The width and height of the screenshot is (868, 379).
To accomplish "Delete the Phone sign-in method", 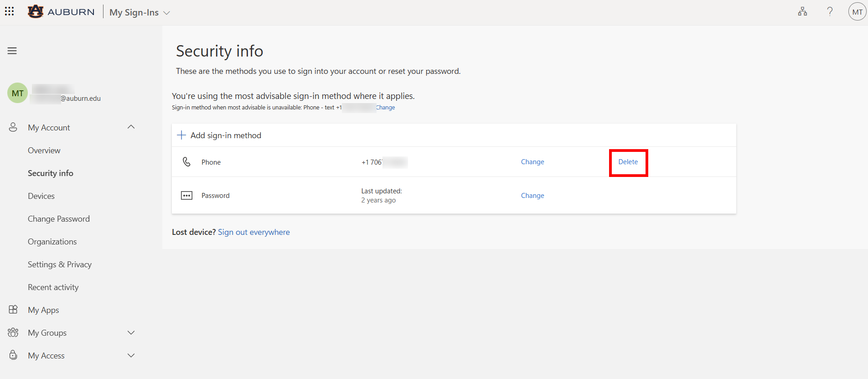I will click(x=628, y=162).
